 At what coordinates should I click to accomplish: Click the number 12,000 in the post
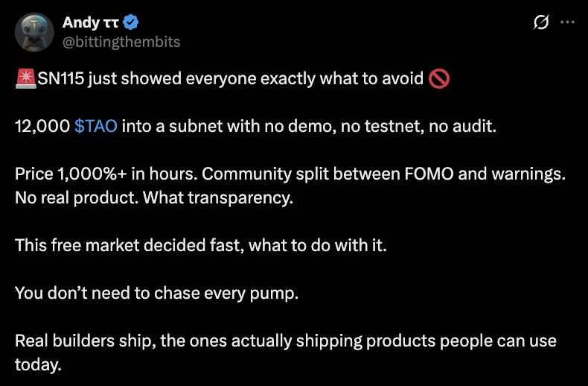[x=42, y=126]
